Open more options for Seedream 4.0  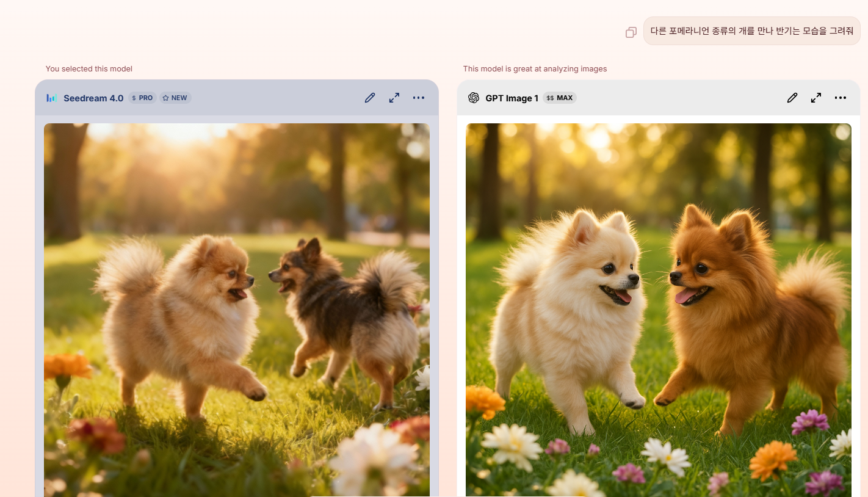pyautogui.click(x=418, y=98)
